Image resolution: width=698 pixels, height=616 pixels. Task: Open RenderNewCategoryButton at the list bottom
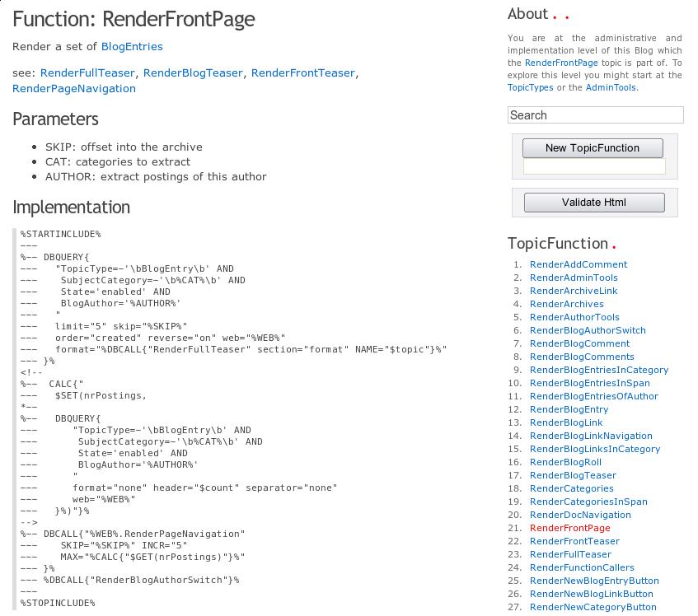pyautogui.click(x=593, y=607)
